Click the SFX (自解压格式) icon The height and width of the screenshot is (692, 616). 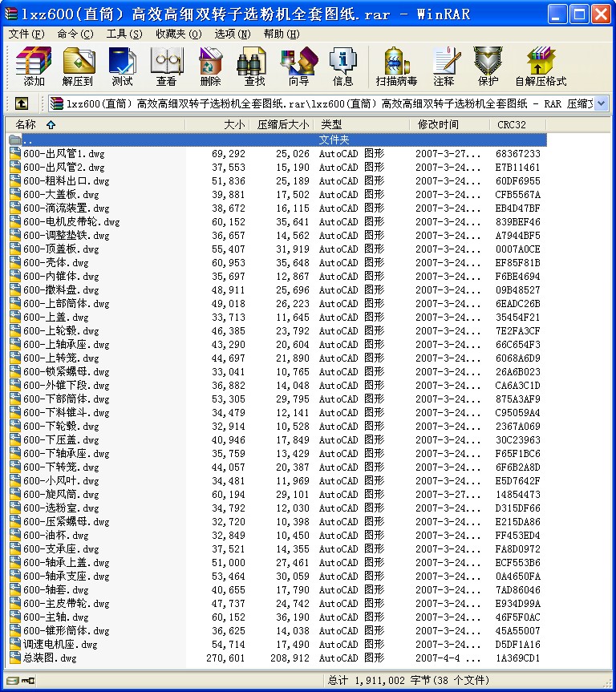[x=541, y=67]
